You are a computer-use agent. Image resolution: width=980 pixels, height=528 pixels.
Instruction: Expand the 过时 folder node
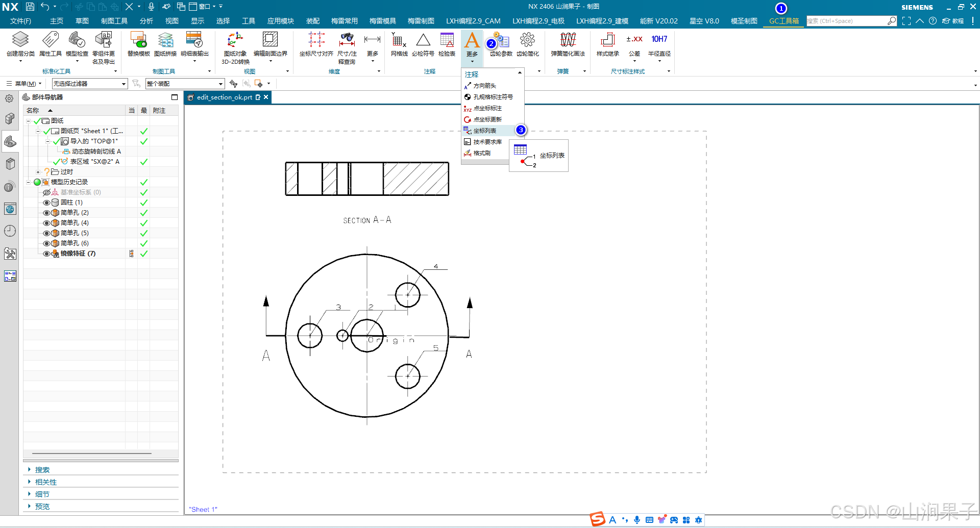click(x=38, y=172)
